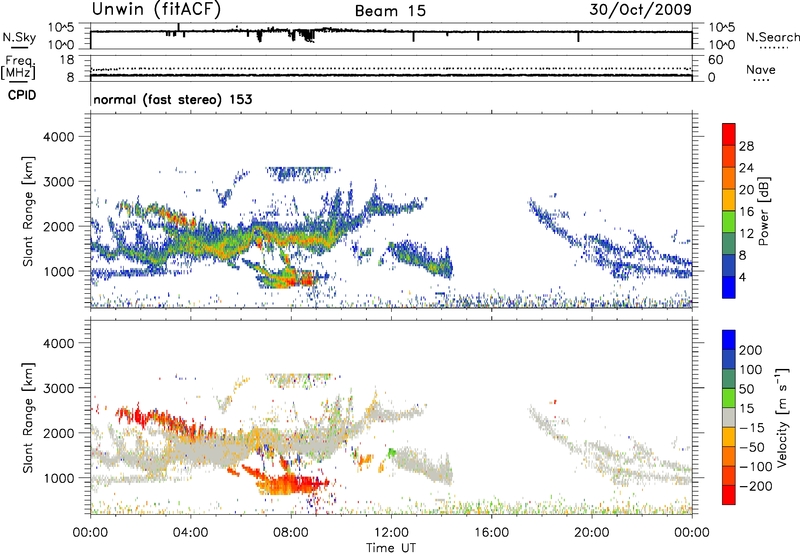
Task: Click the 'CPID' row label
Action: (x=22, y=95)
